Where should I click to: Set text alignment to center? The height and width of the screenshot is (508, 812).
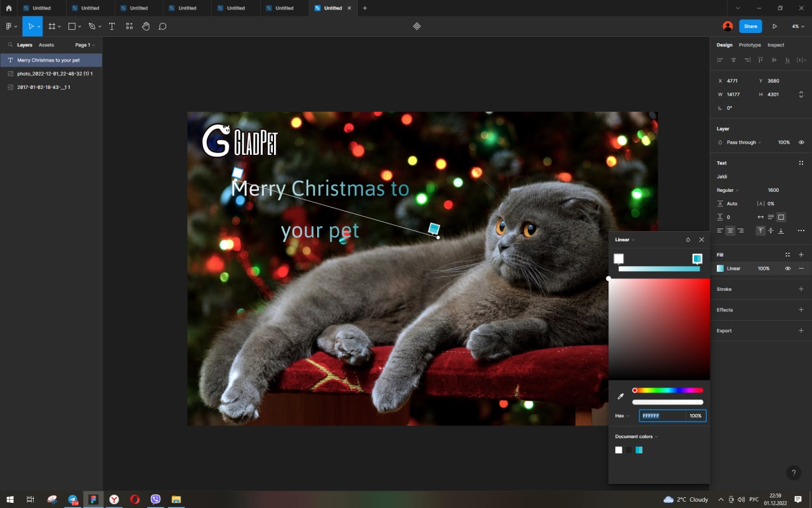tap(730, 231)
